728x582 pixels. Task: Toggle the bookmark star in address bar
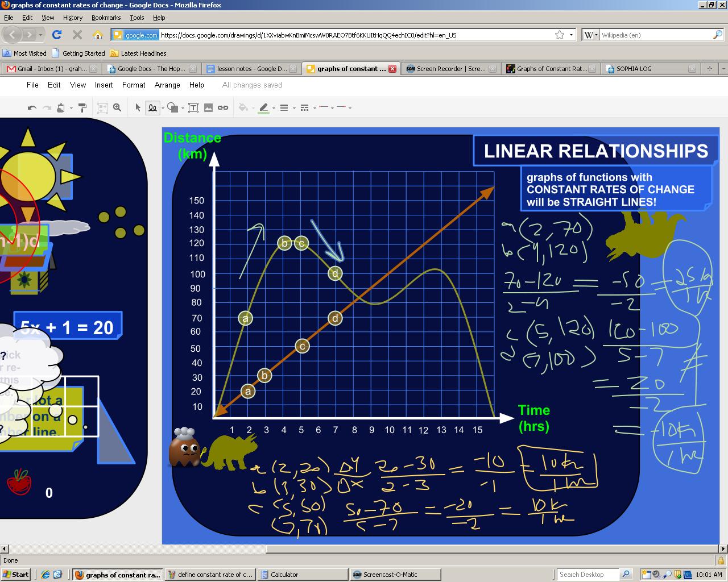560,35
